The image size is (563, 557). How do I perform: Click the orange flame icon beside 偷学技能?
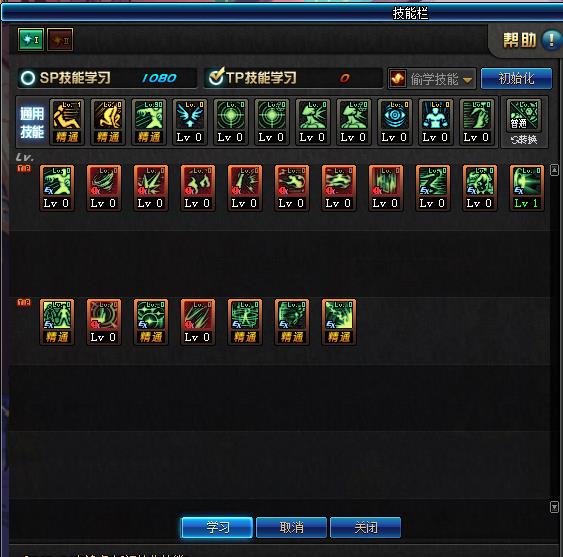click(x=397, y=79)
